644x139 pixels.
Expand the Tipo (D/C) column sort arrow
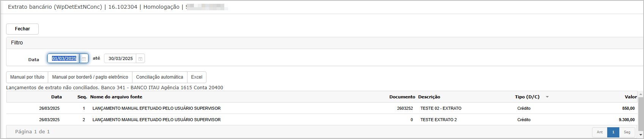(547, 97)
